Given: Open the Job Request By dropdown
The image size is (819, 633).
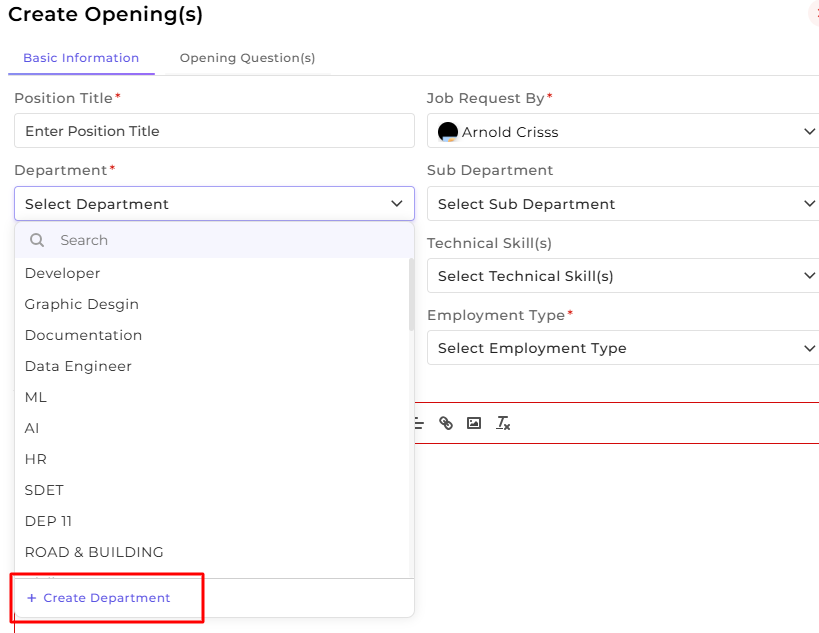Looking at the screenshot, I should (x=623, y=131).
